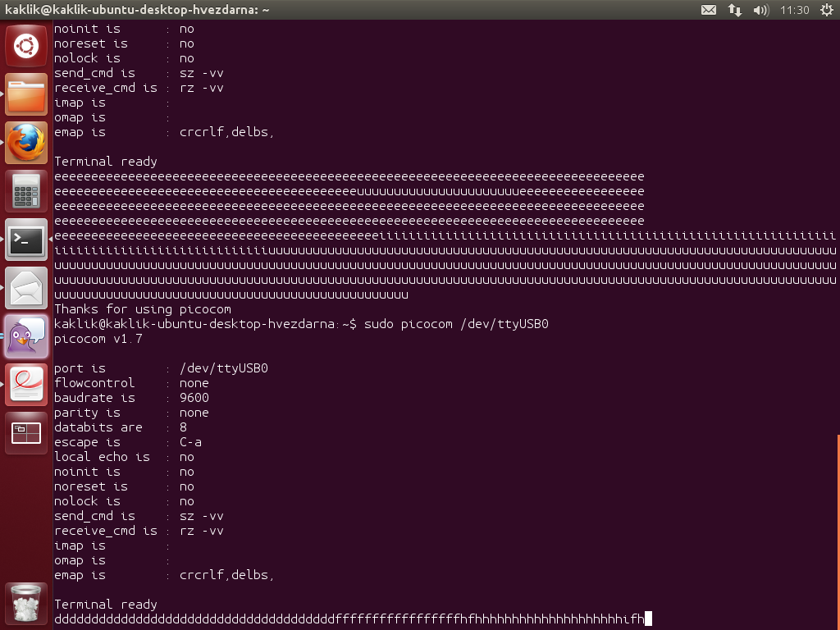Image resolution: width=840 pixels, height=630 pixels.
Task: Open the session power gear menu
Action: click(826, 10)
